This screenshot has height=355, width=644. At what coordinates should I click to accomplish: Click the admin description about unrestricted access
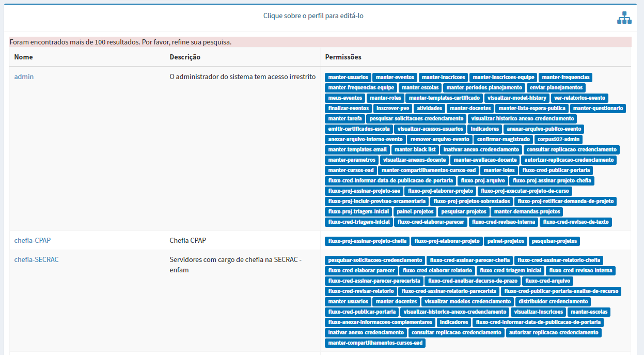pos(242,76)
